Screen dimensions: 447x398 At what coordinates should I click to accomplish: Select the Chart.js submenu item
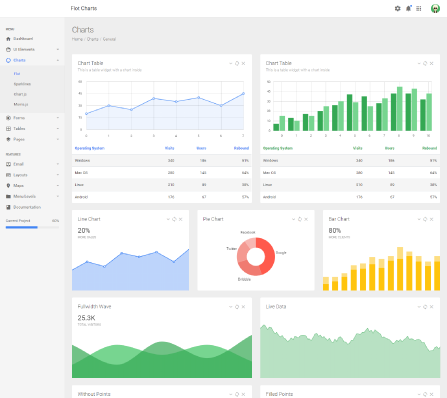pos(20,94)
